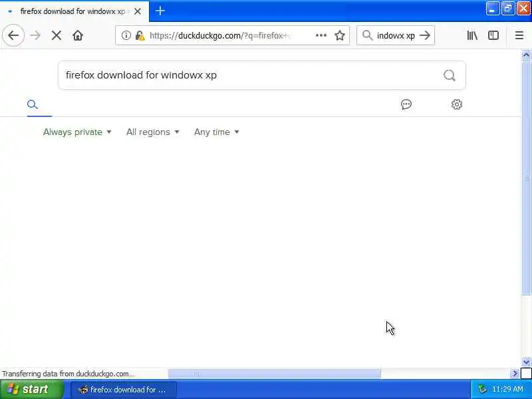Viewport: 532px width, 399px height.
Task: Expand the All regions dropdown
Action: [x=152, y=132]
